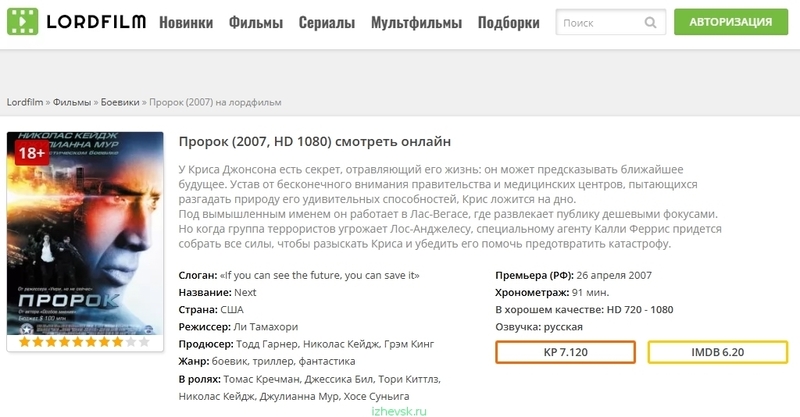
Task: Go to Боевики breadcrumb link
Action: coord(120,102)
